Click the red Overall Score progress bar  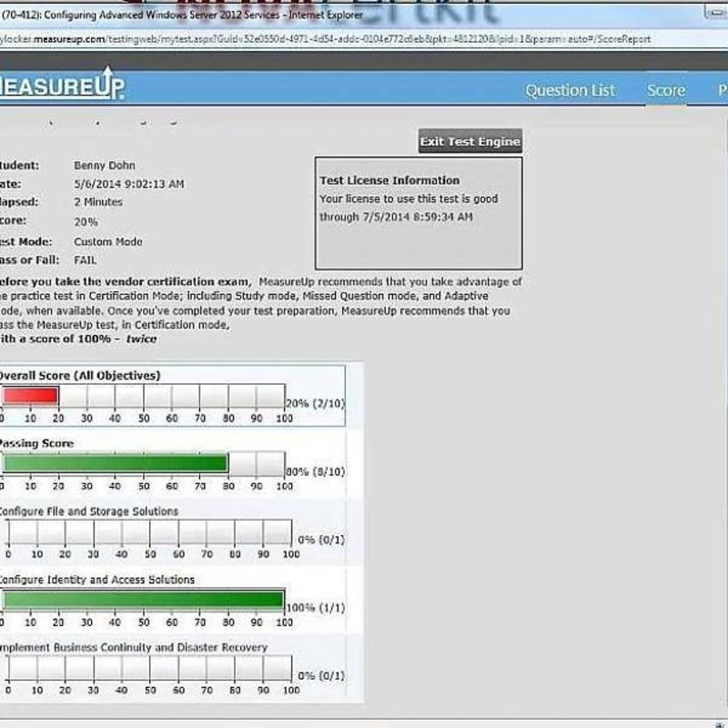pos(30,396)
